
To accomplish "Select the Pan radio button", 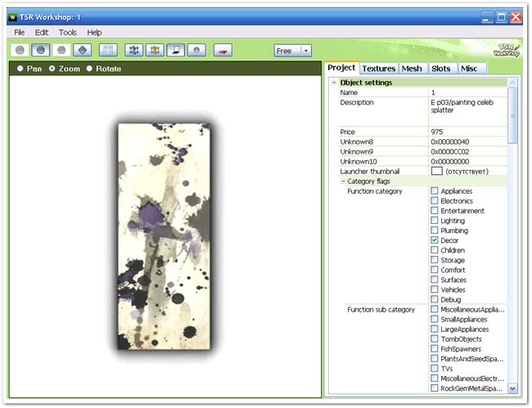I will [x=20, y=69].
